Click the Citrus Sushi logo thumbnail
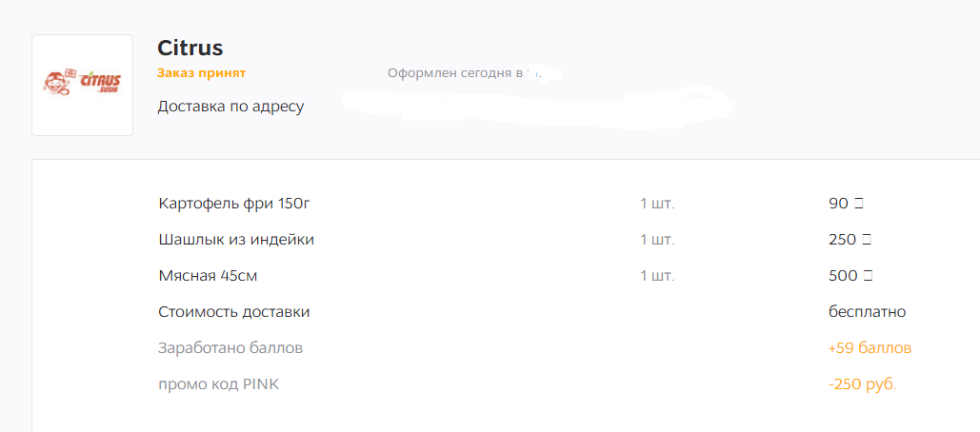 (82, 85)
